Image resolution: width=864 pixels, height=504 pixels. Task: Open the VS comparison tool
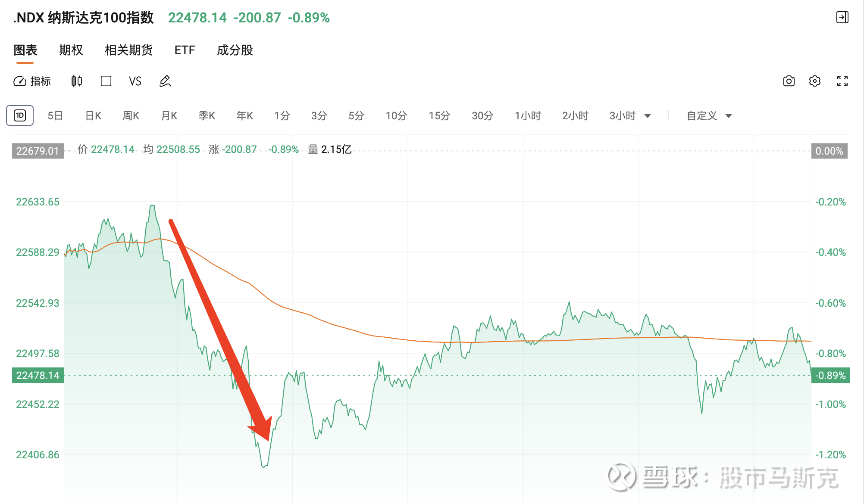135,81
